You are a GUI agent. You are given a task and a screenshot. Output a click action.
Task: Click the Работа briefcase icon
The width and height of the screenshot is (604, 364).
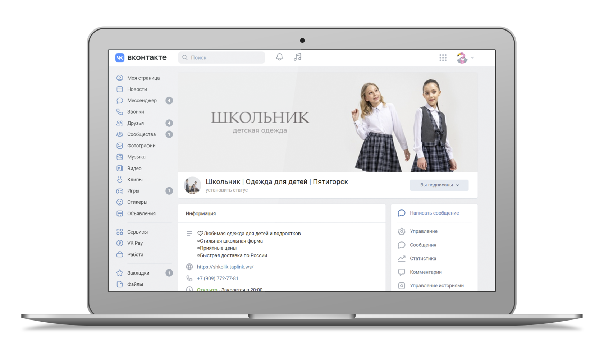(x=120, y=254)
